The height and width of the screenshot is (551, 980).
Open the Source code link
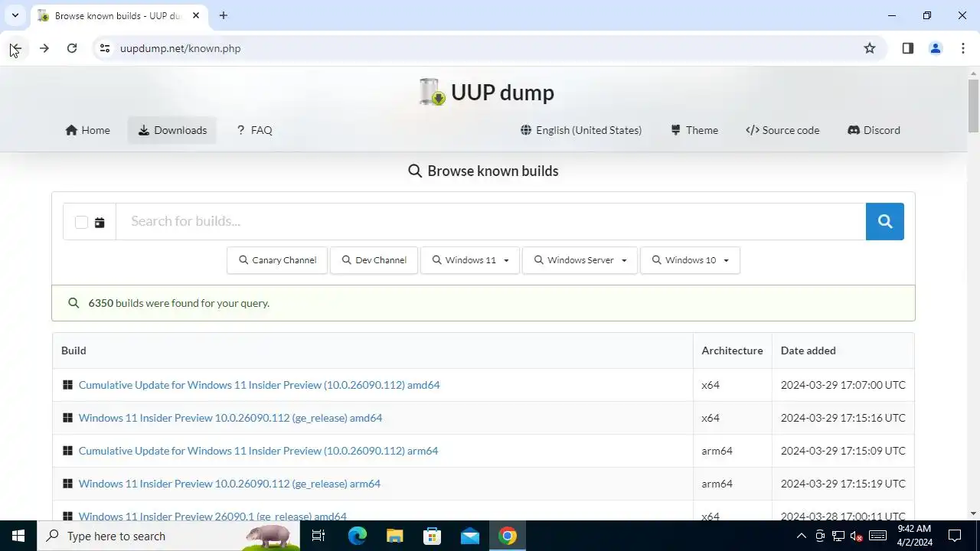point(782,130)
